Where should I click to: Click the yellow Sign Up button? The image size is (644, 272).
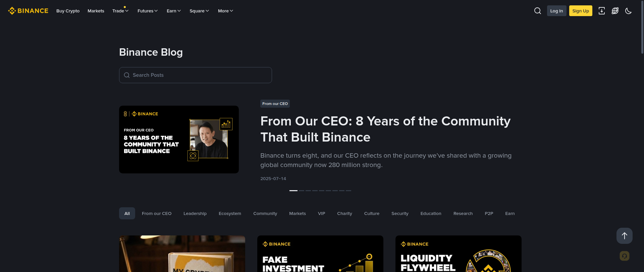[x=581, y=11]
